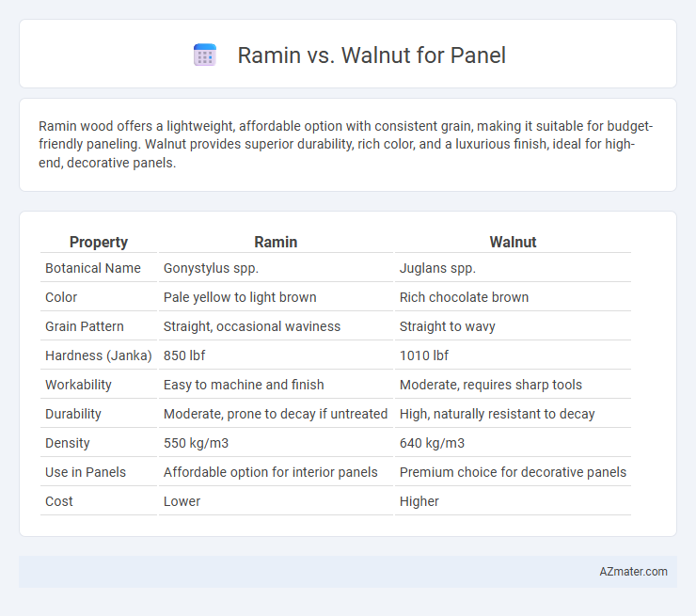
Task: Click 'Affordable option for interior panels' cell
Action: (x=270, y=472)
